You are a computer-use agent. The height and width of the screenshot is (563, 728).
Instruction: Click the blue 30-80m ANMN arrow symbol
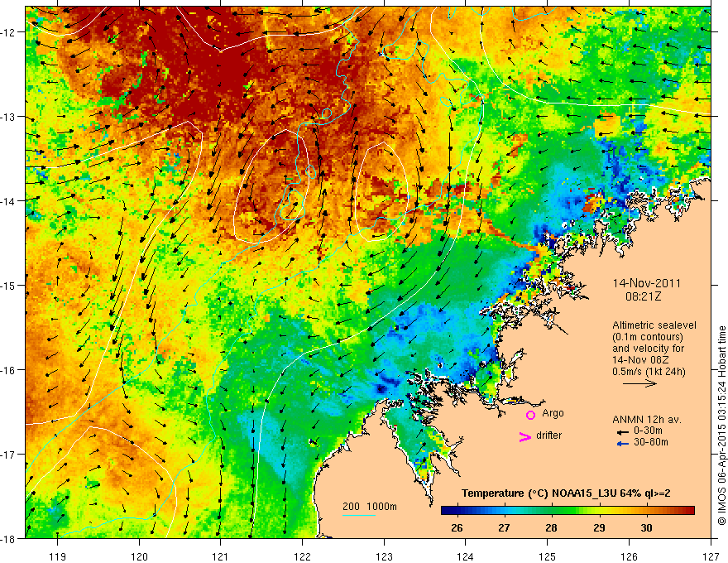click(622, 444)
